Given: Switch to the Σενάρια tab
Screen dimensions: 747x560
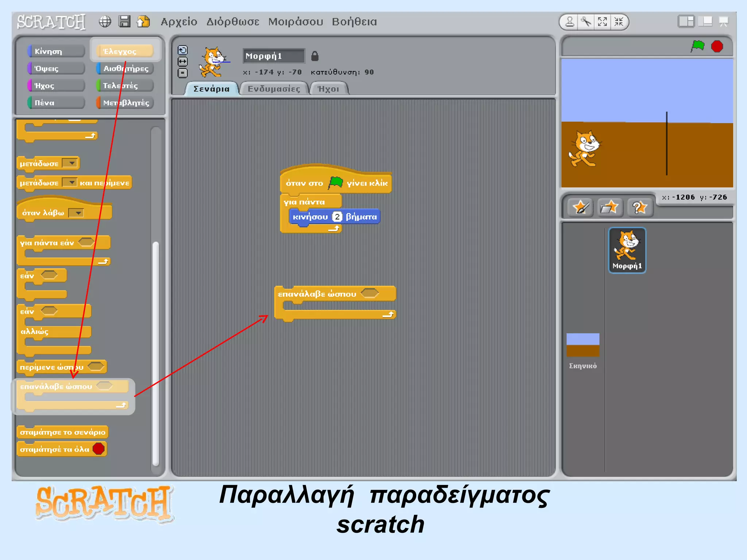Looking at the screenshot, I should (x=212, y=89).
